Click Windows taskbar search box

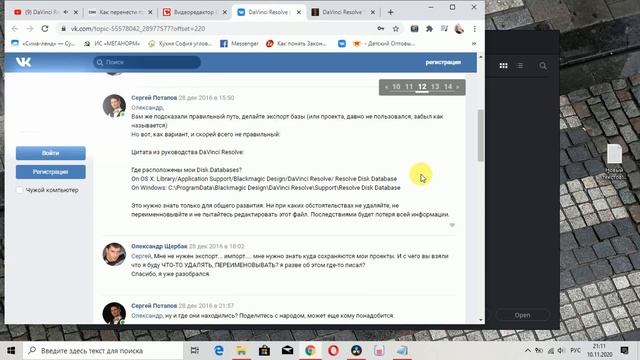pos(103,351)
